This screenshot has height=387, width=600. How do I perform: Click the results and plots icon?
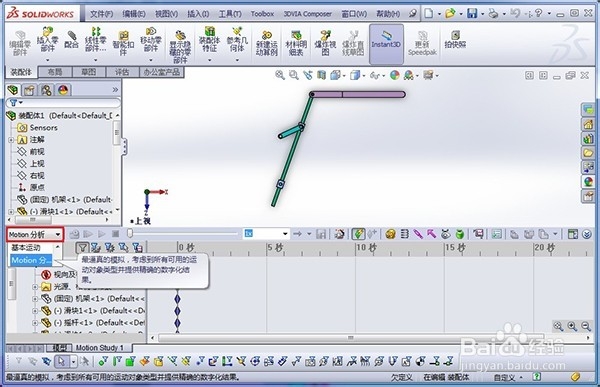pyautogui.click(x=478, y=234)
